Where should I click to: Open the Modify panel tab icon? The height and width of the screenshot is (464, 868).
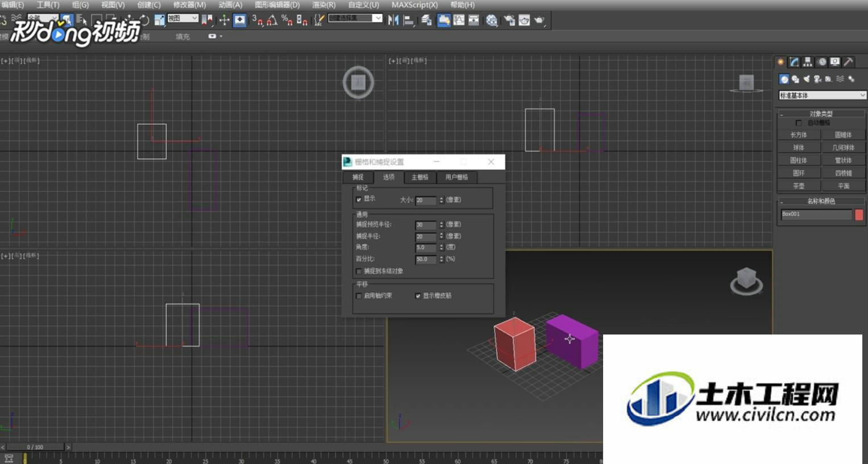coord(794,62)
